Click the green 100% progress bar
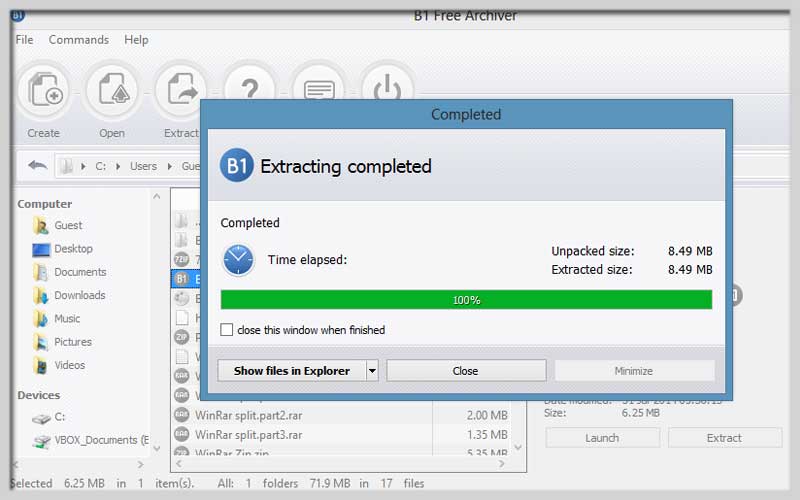 (466, 300)
